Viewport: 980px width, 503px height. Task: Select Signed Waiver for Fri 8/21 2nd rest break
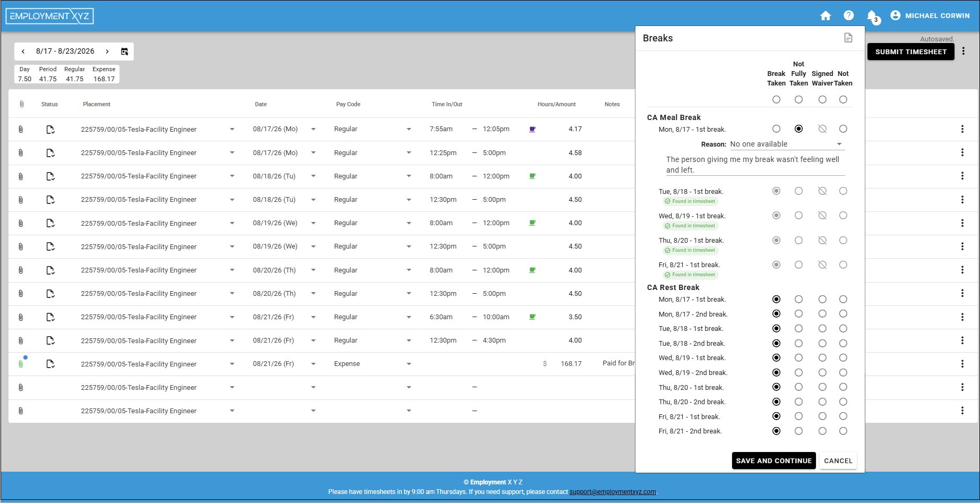point(822,431)
